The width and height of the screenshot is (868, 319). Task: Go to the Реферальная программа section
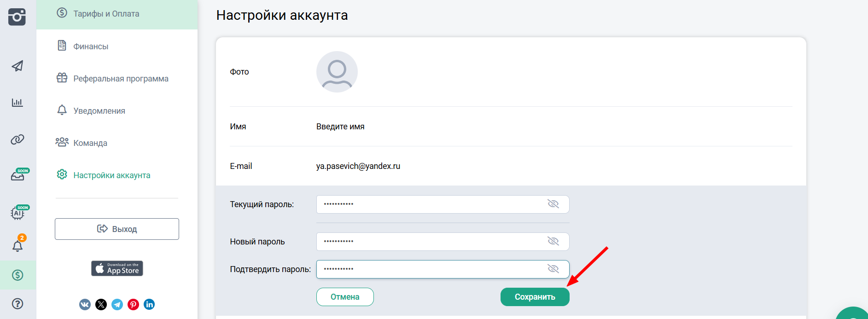tap(121, 79)
